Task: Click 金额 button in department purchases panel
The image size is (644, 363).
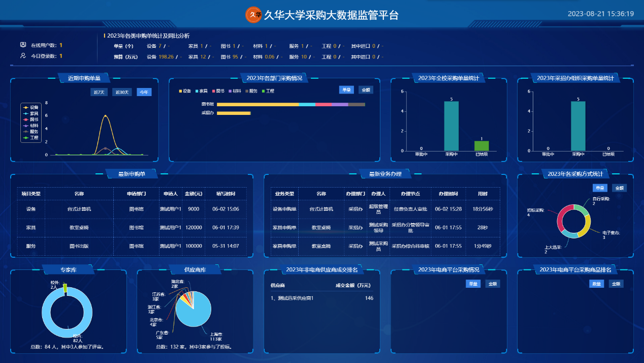Action: 366,90
